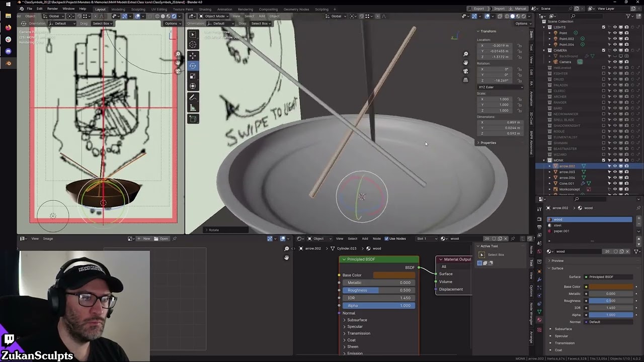Open the Slot 1 material slot dropdown
The image size is (644, 362).
[x=427, y=238]
